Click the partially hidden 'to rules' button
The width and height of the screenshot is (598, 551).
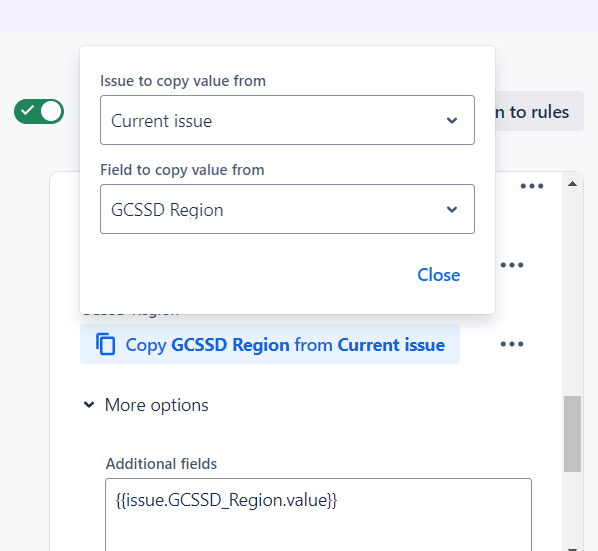tap(539, 111)
